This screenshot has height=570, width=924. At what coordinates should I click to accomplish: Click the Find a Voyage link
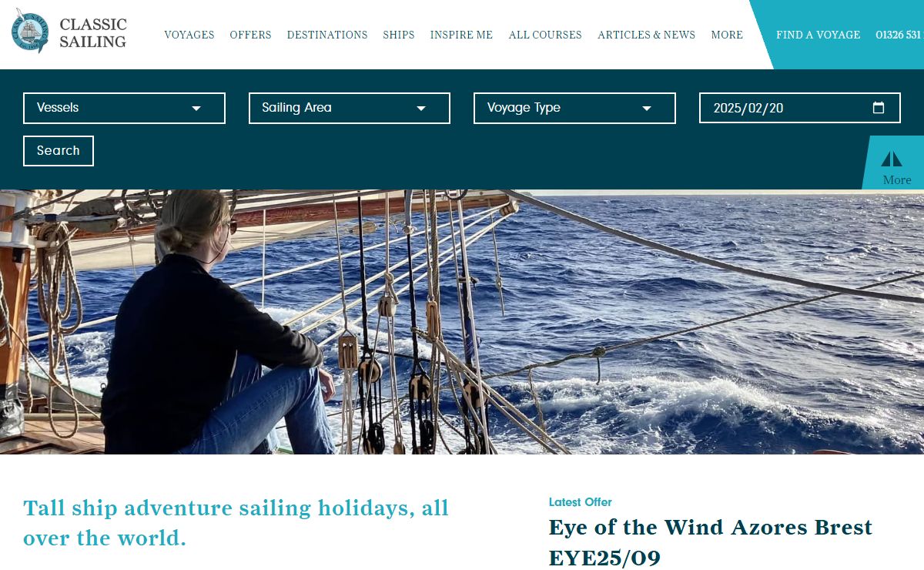819,35
